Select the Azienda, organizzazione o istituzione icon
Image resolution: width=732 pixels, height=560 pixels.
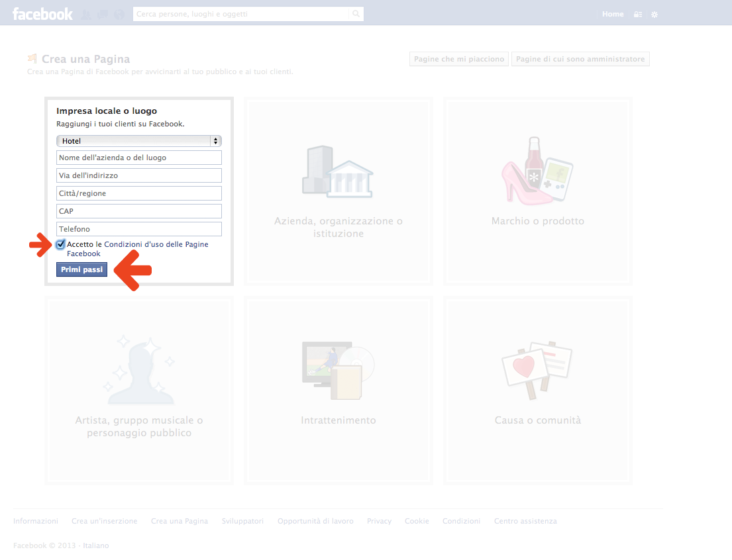(338, 171)
